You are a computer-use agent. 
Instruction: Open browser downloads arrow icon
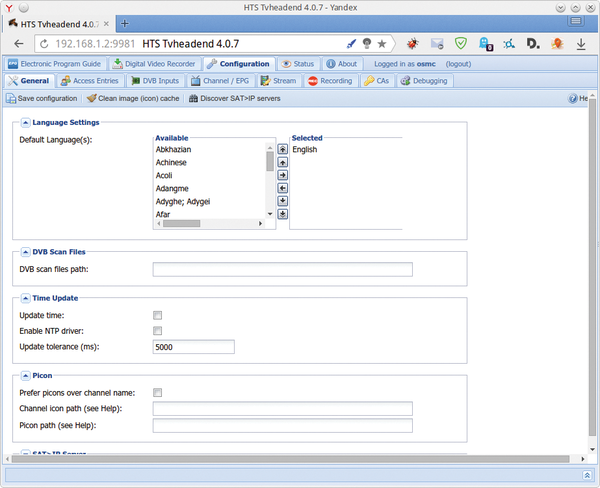[x=581, y=44]
